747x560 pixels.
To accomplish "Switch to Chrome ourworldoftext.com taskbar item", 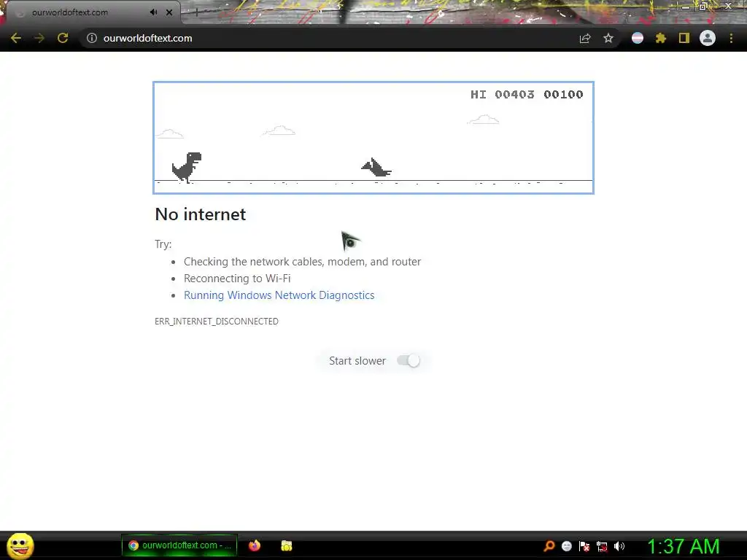I will (179, 545).
